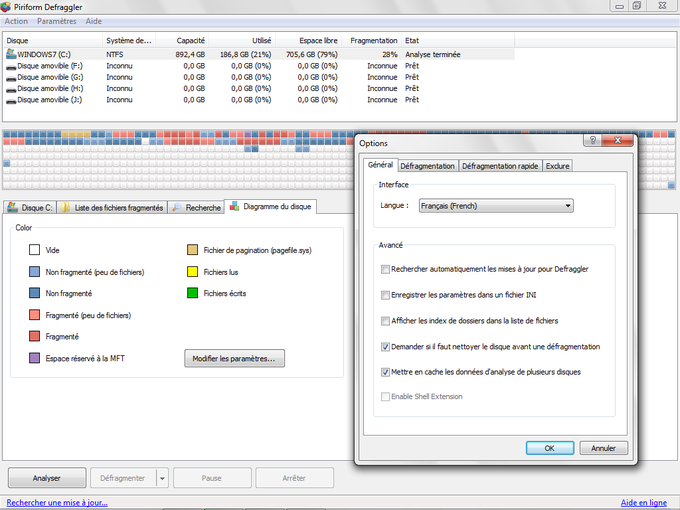Click the 892,4 GB capacity value
Screen dimensions: 680x510
click(x=190, y=55)
